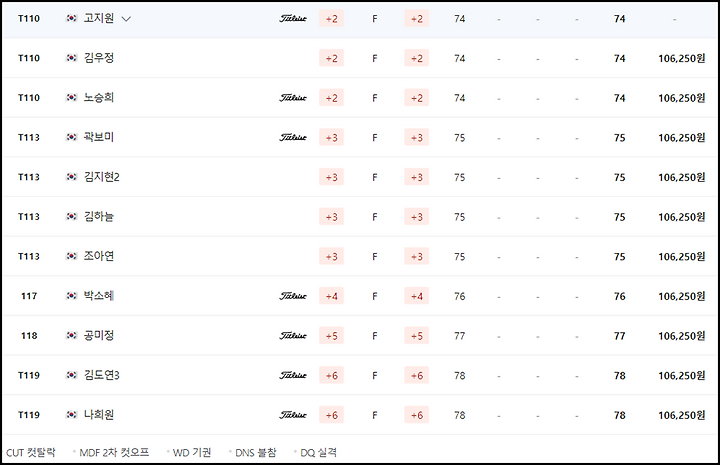Click the Titleist logo in 고지원's row

pos(293,18)
